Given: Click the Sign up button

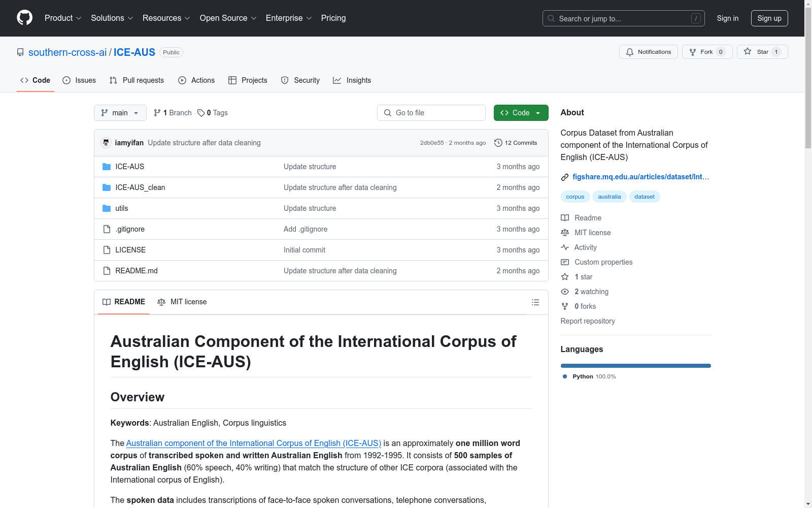Looking at the screenshot, I should [x=769, y=18].
